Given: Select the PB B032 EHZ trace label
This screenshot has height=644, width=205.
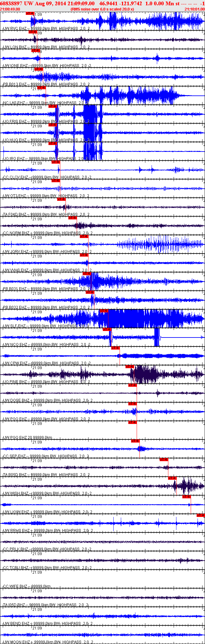Looking at the screenshot, I should tap(46, 307).
